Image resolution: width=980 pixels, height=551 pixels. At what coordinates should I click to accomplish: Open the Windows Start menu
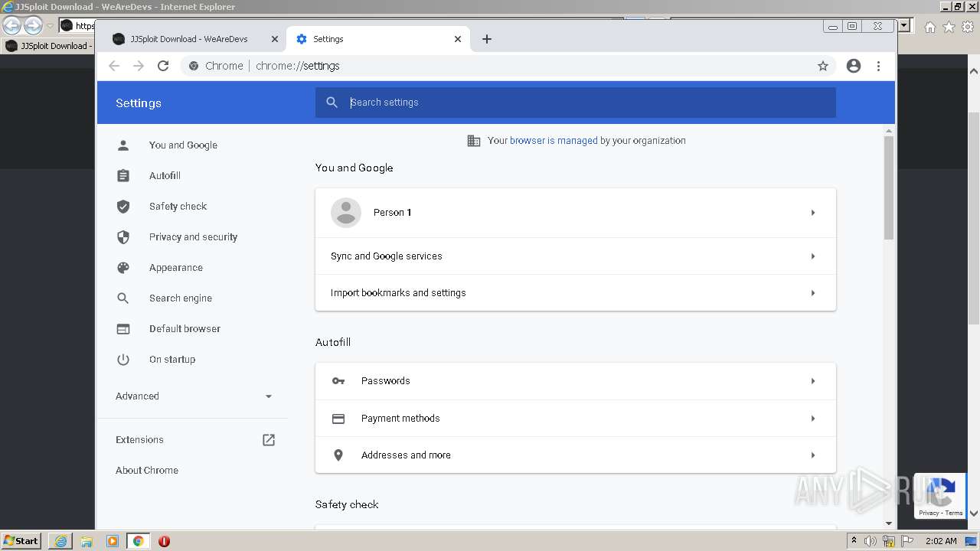click(x=21, y=540)
